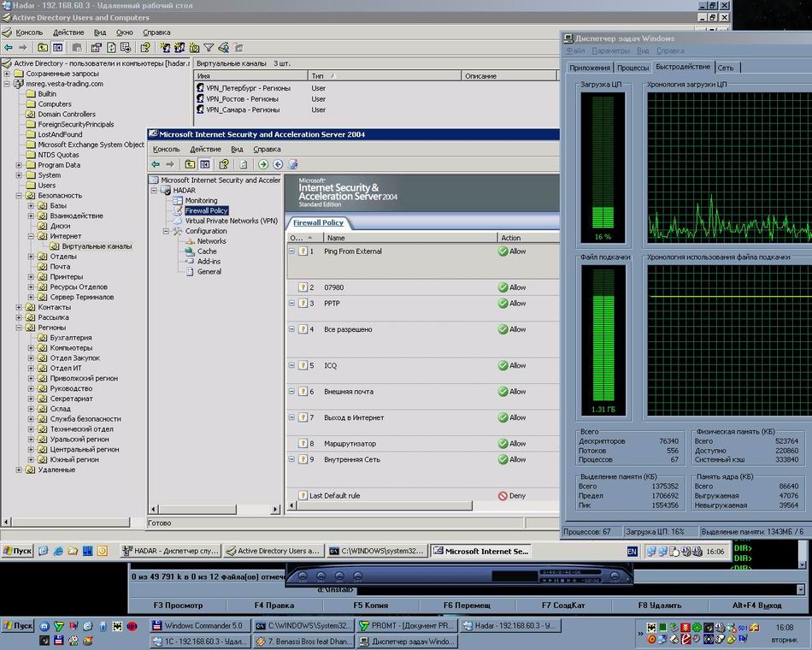
Task: Select Виртуальные каналы node in AD tree
Action: pyautogui.click(x=97, y=246)
